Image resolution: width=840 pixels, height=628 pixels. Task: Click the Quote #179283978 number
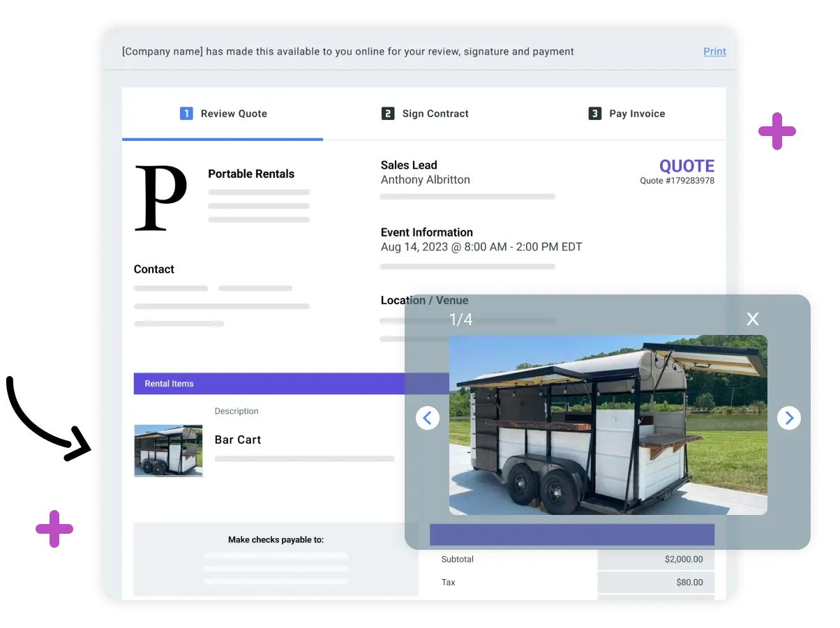(x=677, y=181)
